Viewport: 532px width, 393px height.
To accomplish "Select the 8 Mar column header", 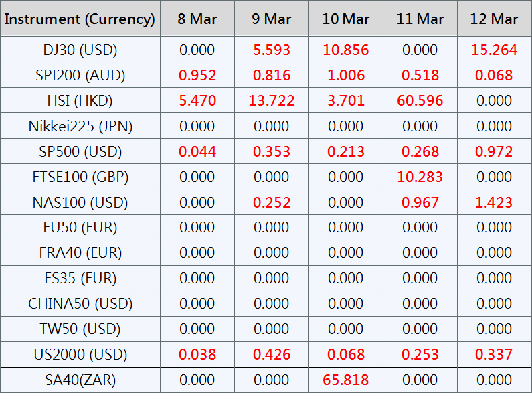I will coord(197,19).
